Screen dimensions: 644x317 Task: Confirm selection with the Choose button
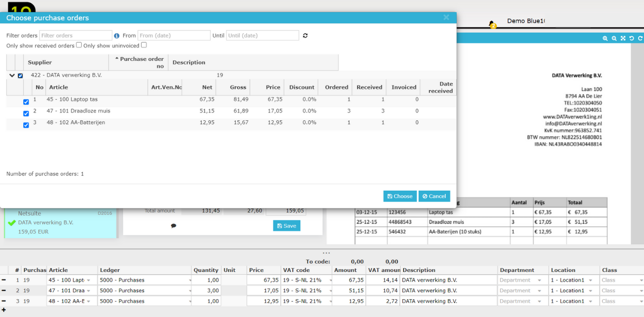[400, 196]
